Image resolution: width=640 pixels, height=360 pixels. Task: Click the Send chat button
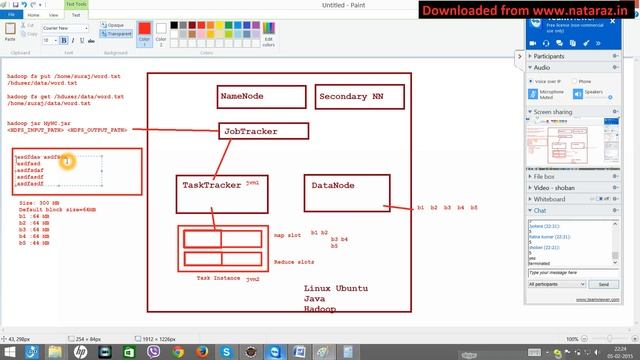point(604,284)
